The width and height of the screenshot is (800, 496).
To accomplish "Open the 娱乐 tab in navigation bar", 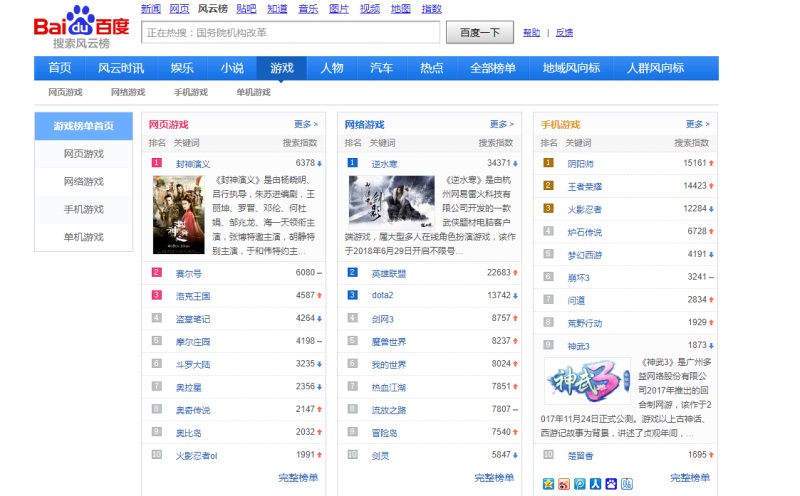I will tap(182, 68).
